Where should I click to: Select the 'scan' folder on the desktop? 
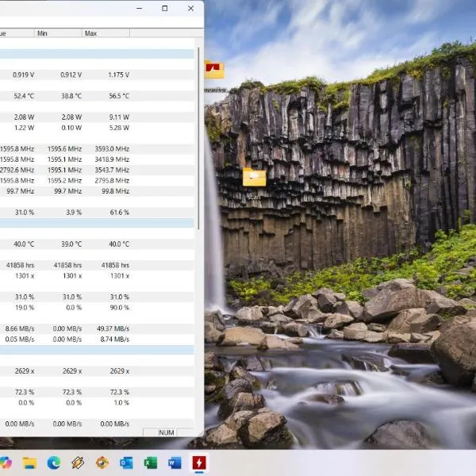click(x=254, y=179)
